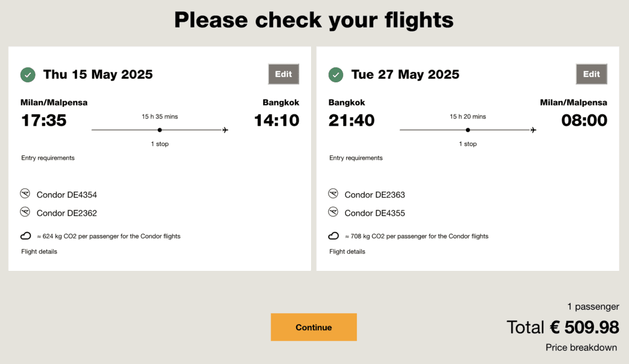Click the green checkmark beside Thu 15 May

click(27, 75)
